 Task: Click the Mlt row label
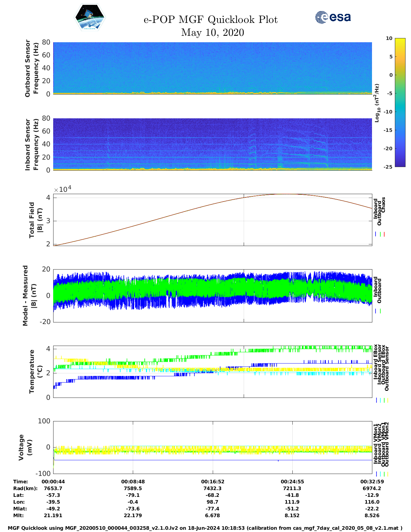click(18, 516)
